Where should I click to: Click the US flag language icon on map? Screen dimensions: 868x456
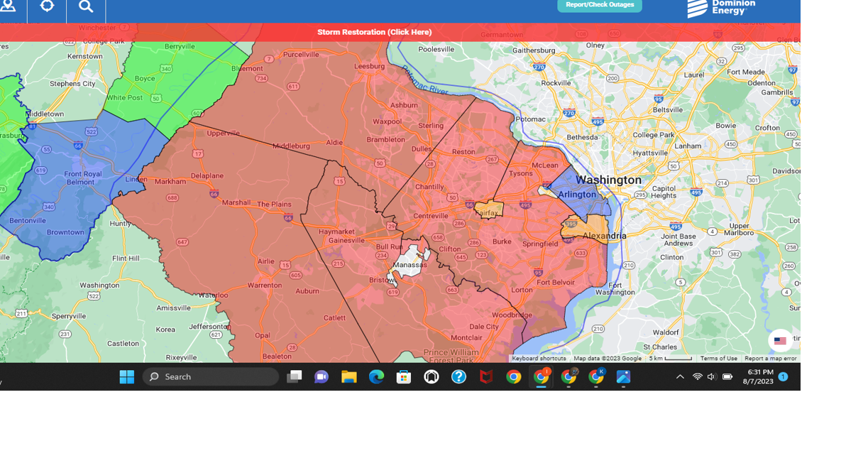pyautogui.click(x=781, y=341)
